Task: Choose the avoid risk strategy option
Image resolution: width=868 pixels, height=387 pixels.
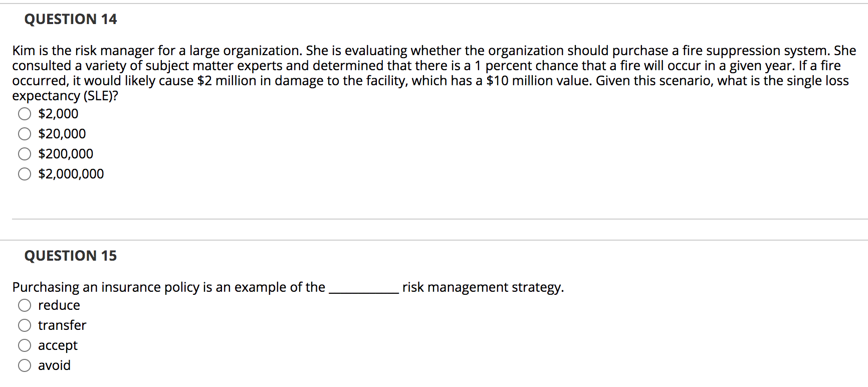Action: [x=54, y=365]
